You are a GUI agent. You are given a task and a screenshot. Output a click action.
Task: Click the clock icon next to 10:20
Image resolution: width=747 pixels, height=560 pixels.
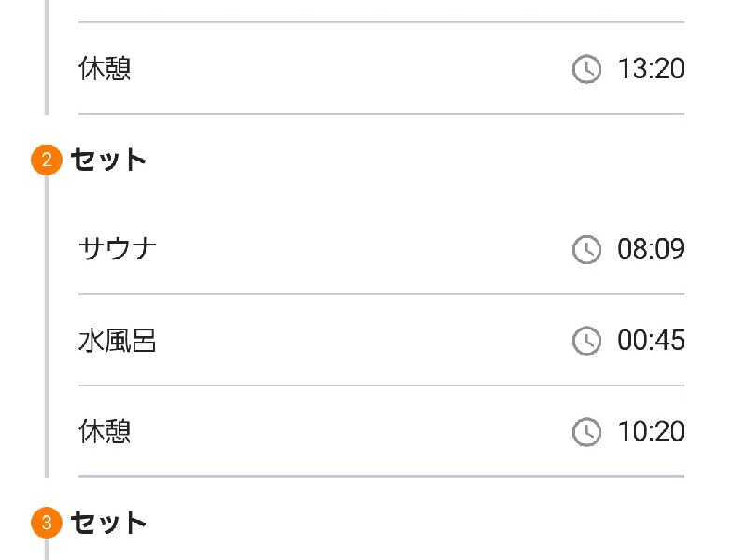coord(586,432)
